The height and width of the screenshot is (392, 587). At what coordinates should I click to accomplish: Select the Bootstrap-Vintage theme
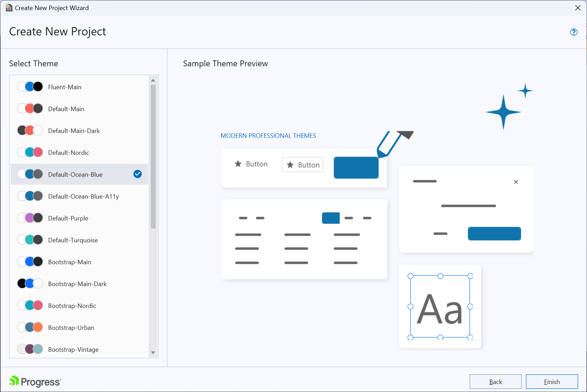click(x=73, y=349)
